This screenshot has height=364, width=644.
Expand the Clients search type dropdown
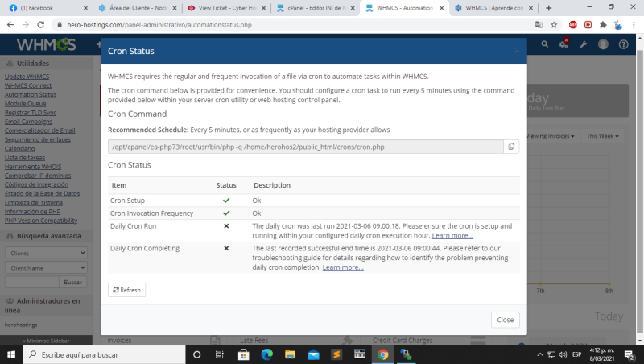[45, 253]
